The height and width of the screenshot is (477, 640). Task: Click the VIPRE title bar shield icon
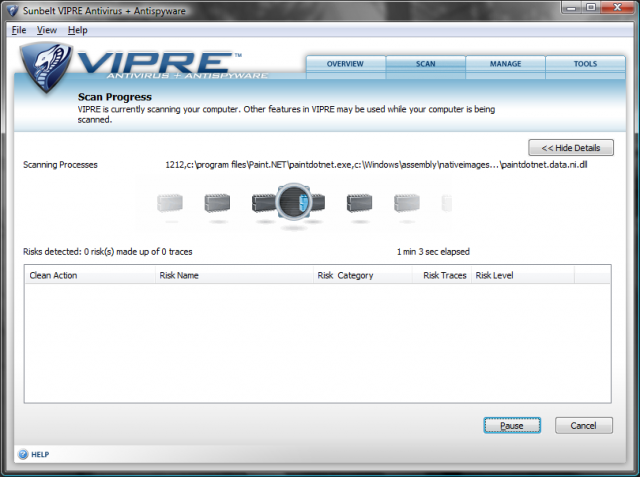13,10
